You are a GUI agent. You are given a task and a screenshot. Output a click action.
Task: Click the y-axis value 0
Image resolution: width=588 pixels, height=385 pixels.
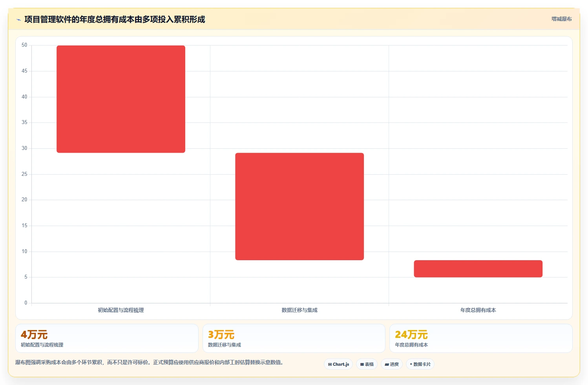26,303
